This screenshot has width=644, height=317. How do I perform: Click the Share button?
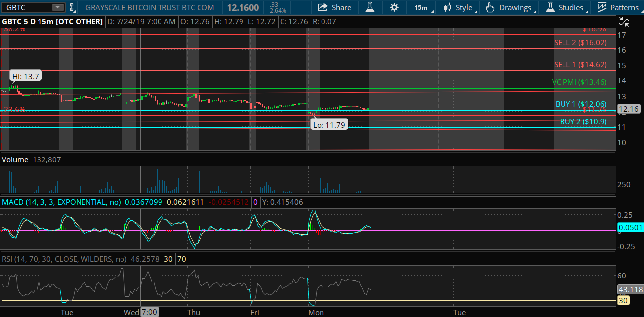click(334, 7)
